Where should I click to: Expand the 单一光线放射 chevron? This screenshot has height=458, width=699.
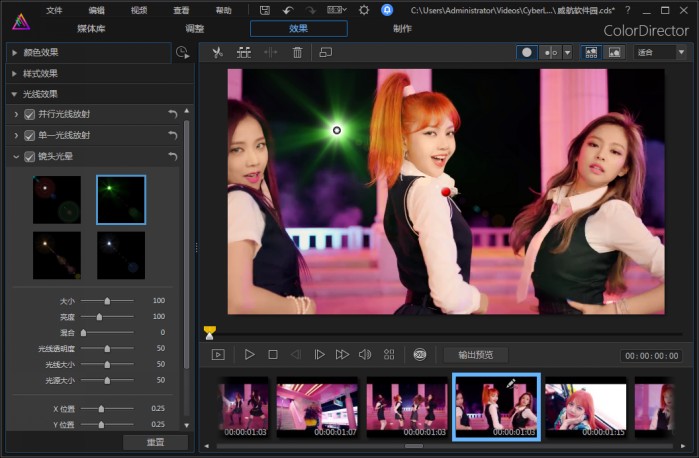click(16, 136)
